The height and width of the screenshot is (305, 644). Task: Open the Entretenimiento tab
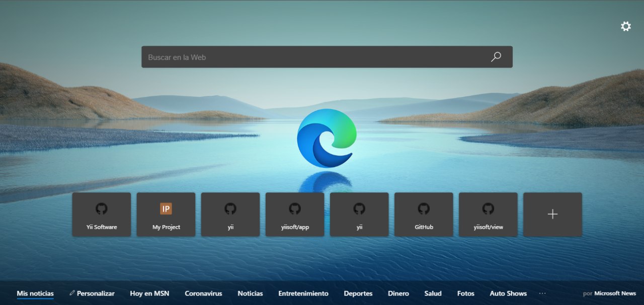[303, 293]
